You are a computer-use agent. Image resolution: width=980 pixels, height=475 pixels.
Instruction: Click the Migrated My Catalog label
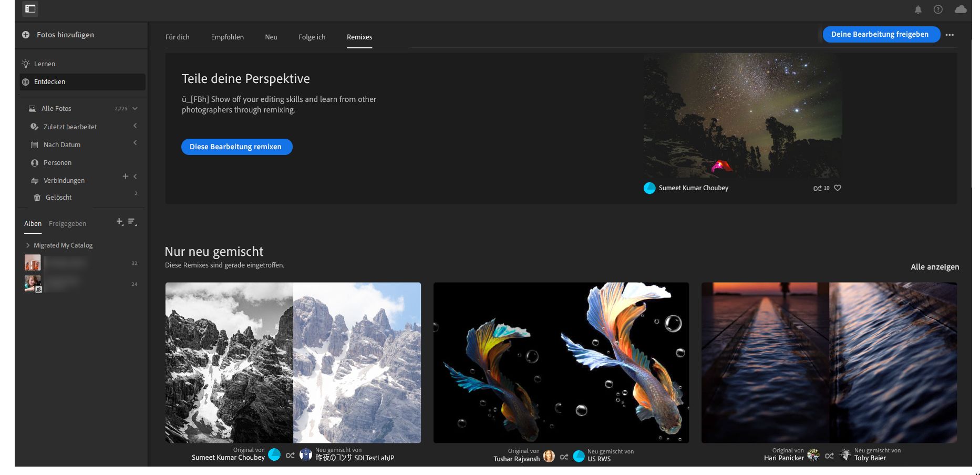(x=63, y=245)
